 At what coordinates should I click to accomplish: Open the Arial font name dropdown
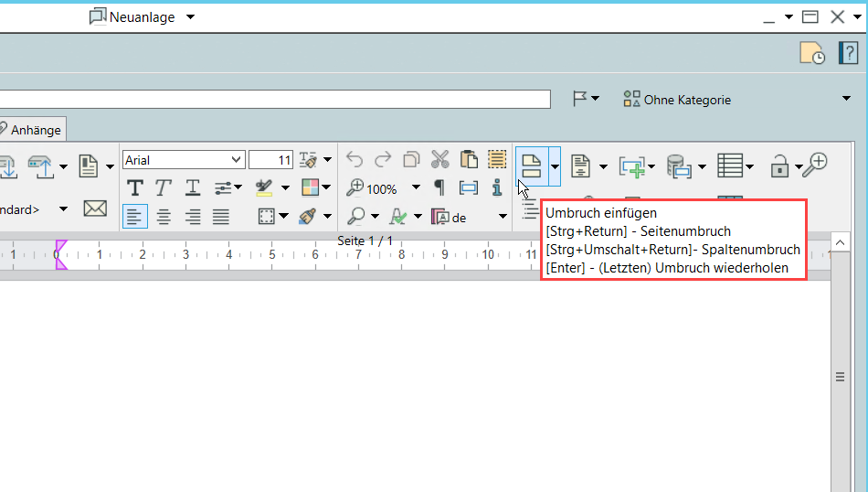coord(238,160)
